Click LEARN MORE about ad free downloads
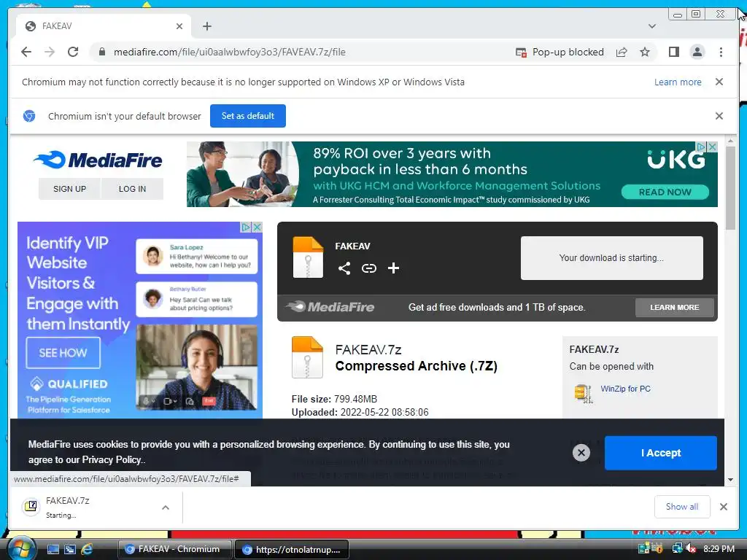 (x=675, y=307)
